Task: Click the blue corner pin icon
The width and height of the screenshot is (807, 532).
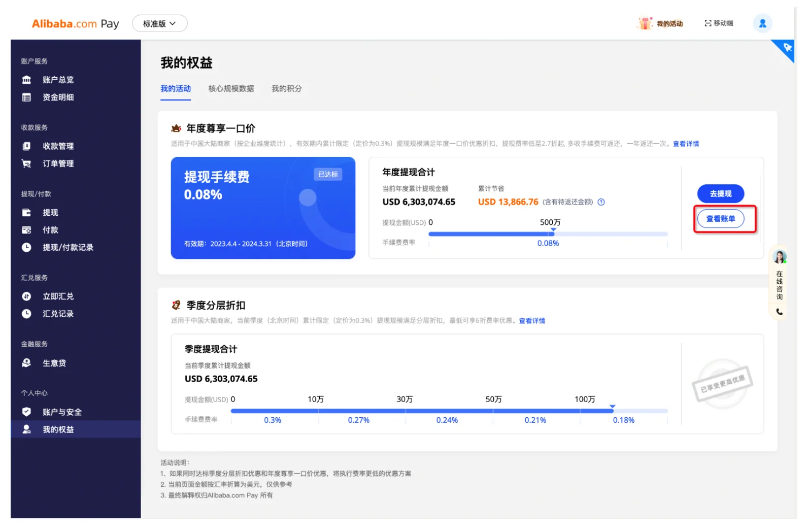Action: [x=787, y=48]
